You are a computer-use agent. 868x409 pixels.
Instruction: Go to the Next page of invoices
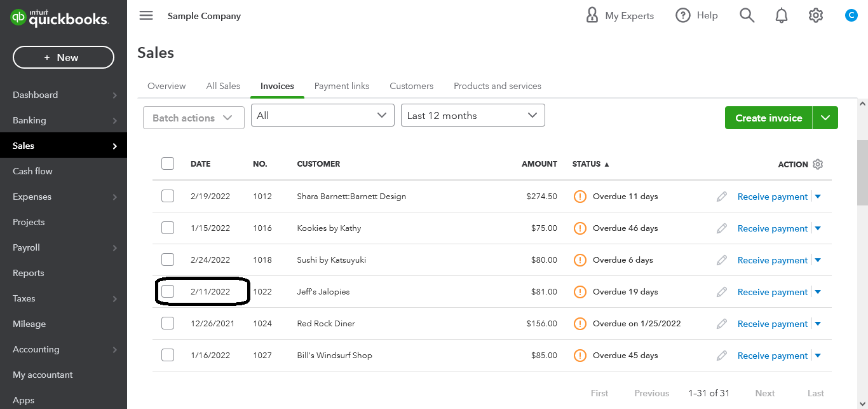click(x=765, y=393)
